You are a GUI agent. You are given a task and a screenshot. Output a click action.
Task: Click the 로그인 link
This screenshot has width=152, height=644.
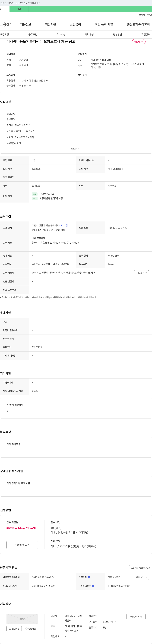[x=142, y=15]
